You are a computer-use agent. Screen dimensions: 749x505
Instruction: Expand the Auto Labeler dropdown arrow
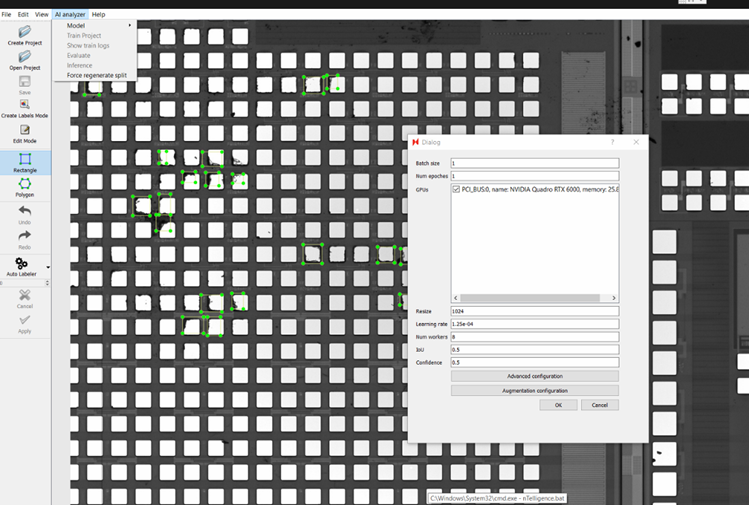coord(47,268)
